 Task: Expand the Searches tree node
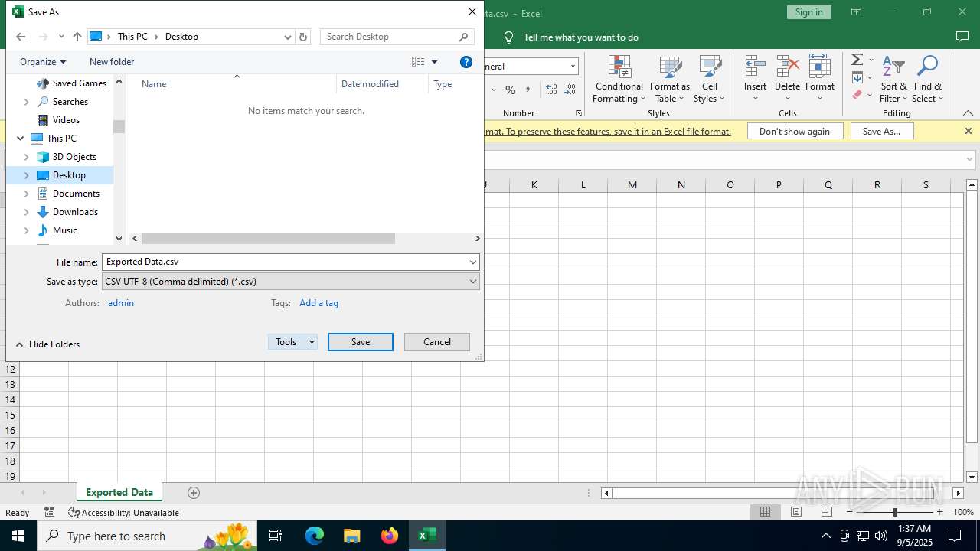[x=26, y=102]
